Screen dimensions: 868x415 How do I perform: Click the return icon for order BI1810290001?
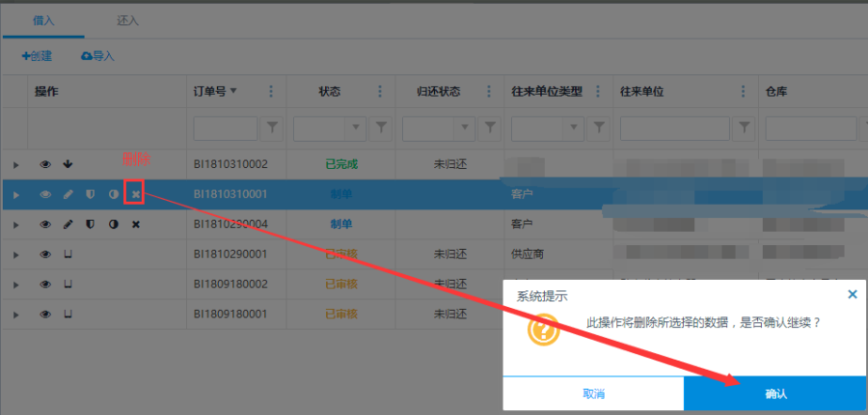tap(68, 254)
